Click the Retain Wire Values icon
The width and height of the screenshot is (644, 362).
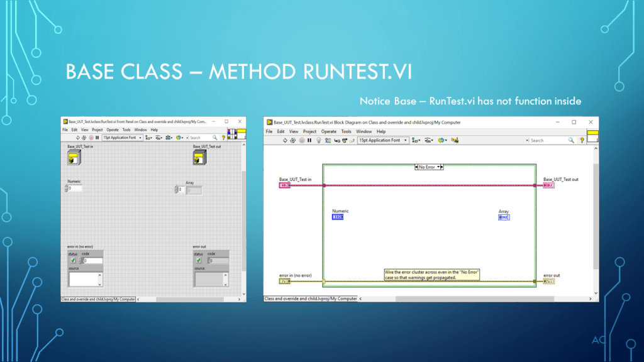click(x=327, y=141)
